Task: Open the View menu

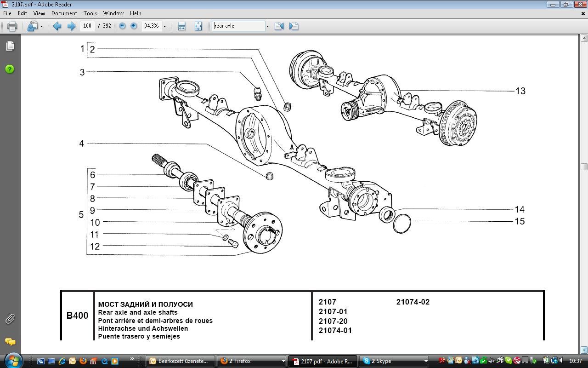Action: point(39,13)
